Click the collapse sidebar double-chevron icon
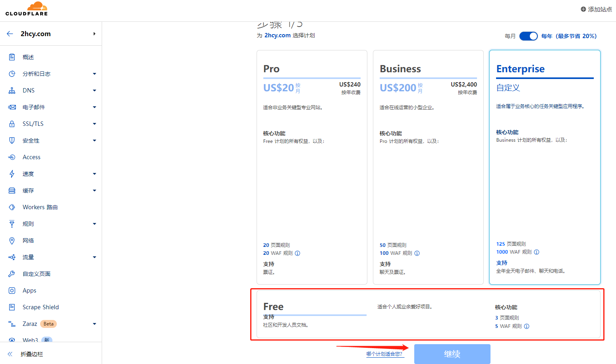Viewport: 616px width, 364px height. 10,354
